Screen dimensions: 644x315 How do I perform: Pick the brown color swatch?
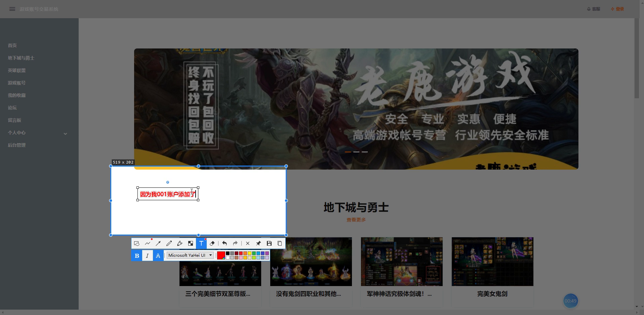(x=236, y=257)
